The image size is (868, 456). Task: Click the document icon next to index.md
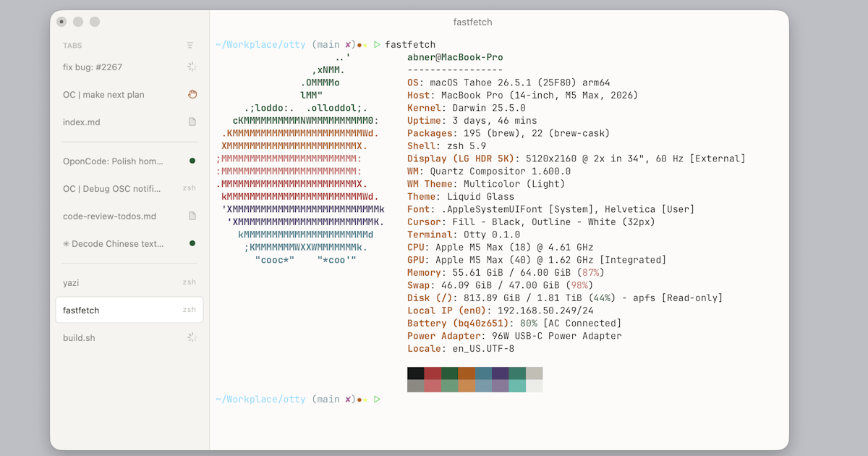[x=192, y=122]
